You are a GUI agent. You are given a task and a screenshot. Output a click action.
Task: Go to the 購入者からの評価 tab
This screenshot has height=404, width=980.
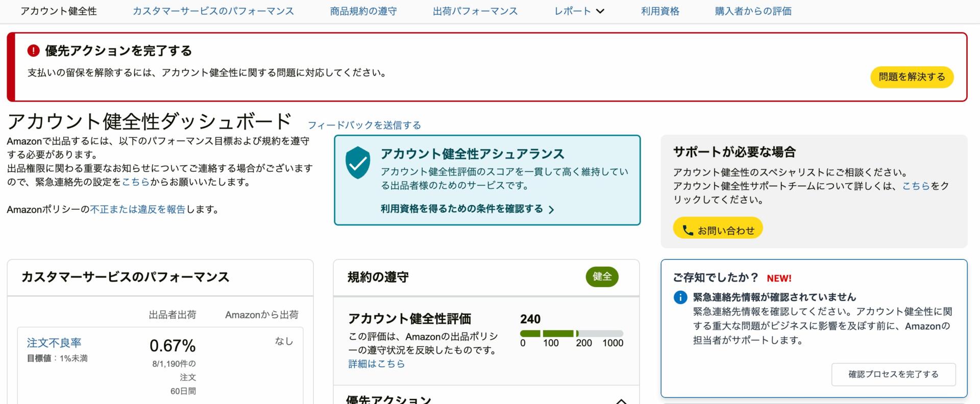753,11
